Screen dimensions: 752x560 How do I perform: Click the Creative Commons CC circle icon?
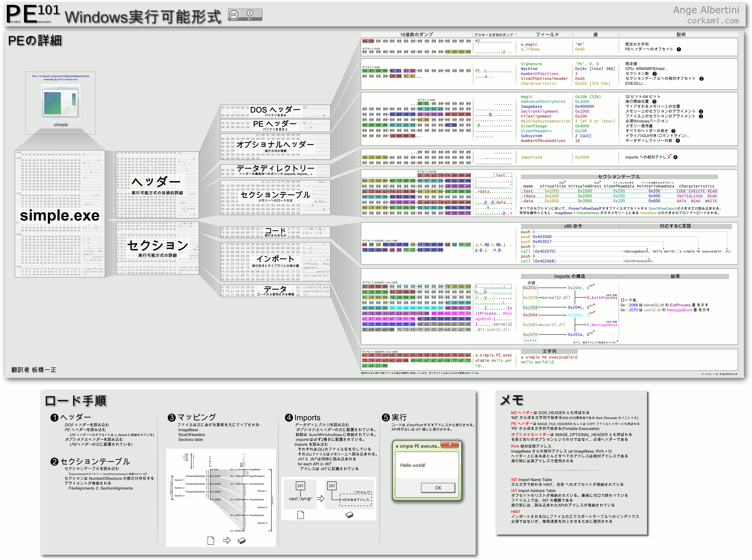(x=234, y=15)
